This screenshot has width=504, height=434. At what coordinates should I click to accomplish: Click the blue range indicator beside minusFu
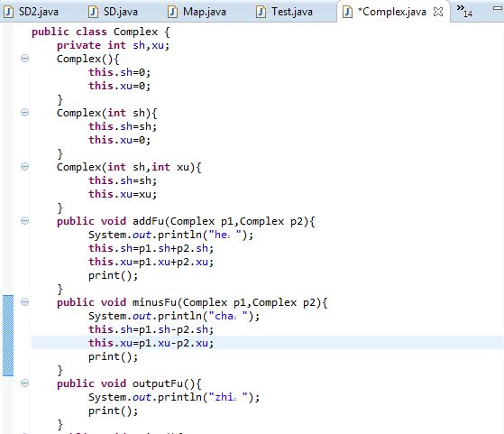[8, 336]
